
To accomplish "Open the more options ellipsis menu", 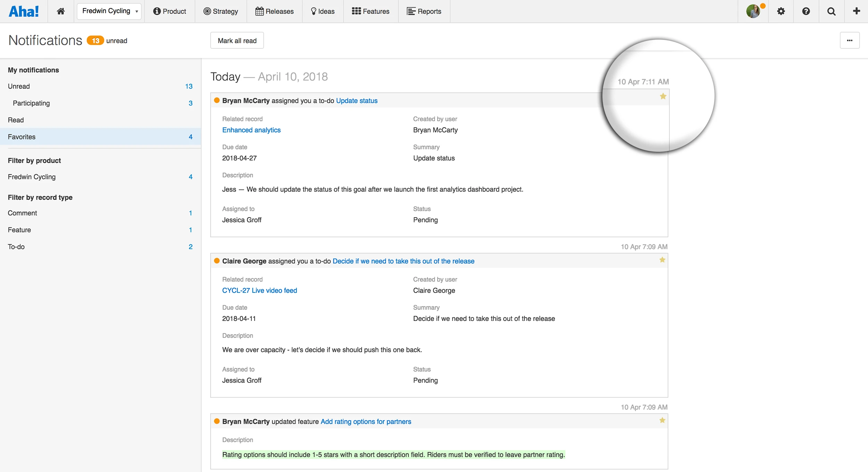I will [x=849, y=40].
